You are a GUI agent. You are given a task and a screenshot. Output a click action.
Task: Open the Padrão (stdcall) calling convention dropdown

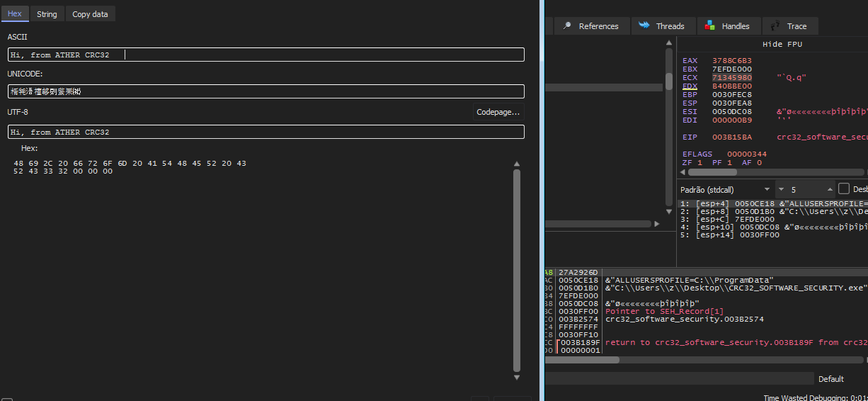point(726,190)
